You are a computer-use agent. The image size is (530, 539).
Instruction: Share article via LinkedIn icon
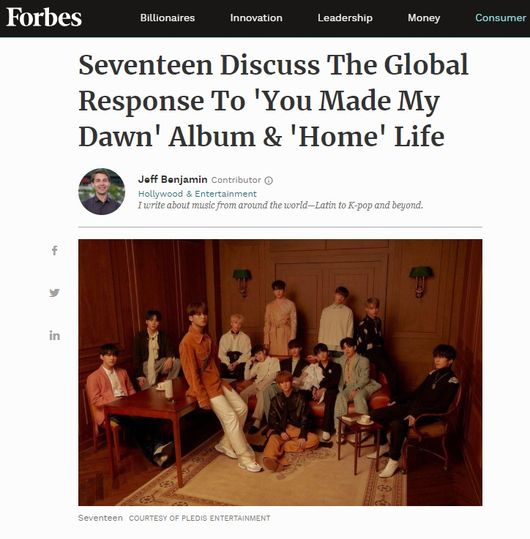coord(55,336)
